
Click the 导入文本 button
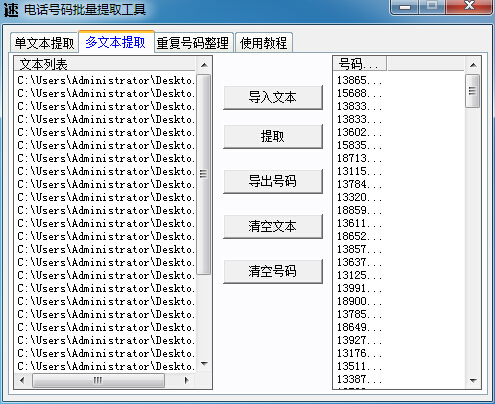click(x=273, y=97)
